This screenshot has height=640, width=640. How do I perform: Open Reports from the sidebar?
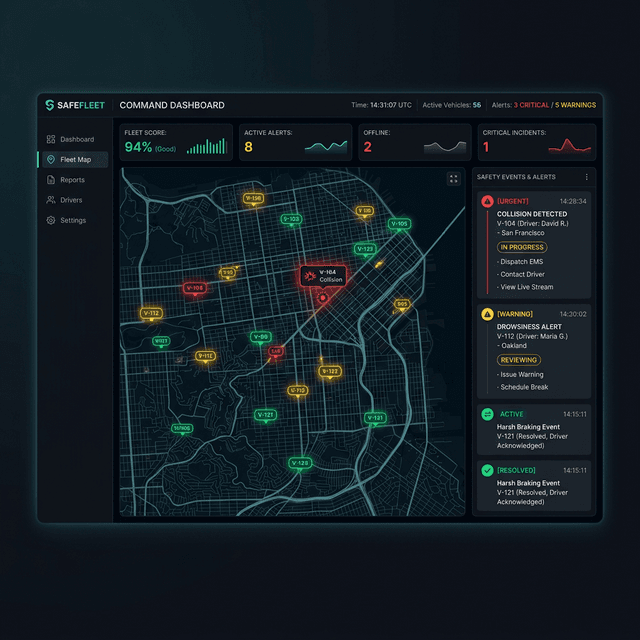coord(76,180)
